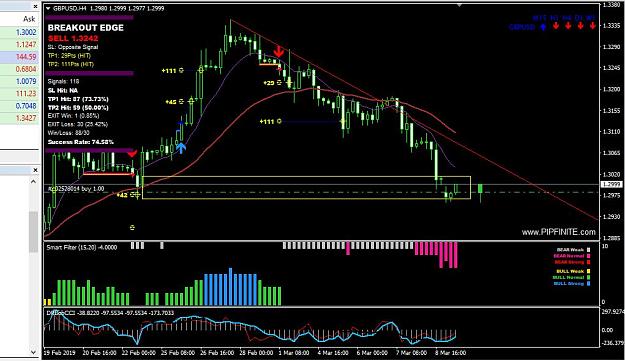Click the large red sell arrow below the trendline
The width and height of the screenshot is (625, 361).
pos(279,51)
